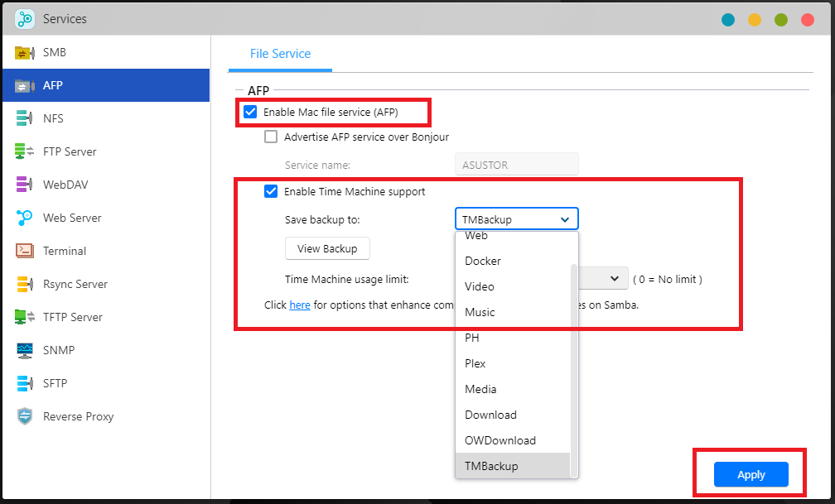Open FTP Server via its sidebar icon
835x504 pixels.
pyautogui.click(x=25, y=152)
